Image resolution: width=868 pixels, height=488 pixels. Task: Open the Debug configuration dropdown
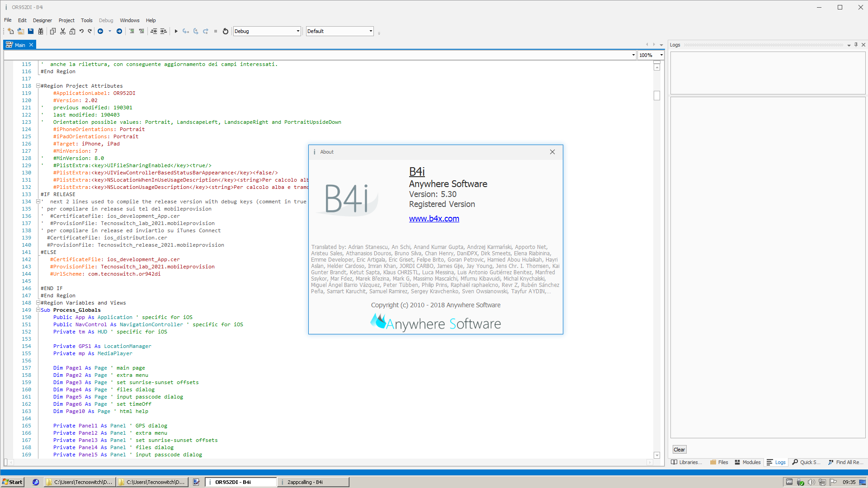coord(297,31)
